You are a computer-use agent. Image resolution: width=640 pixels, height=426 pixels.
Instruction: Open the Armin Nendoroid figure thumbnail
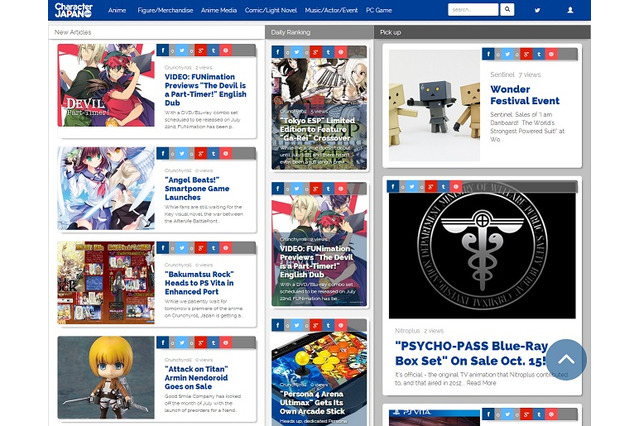pyautogui.click(x=106, y=377)
